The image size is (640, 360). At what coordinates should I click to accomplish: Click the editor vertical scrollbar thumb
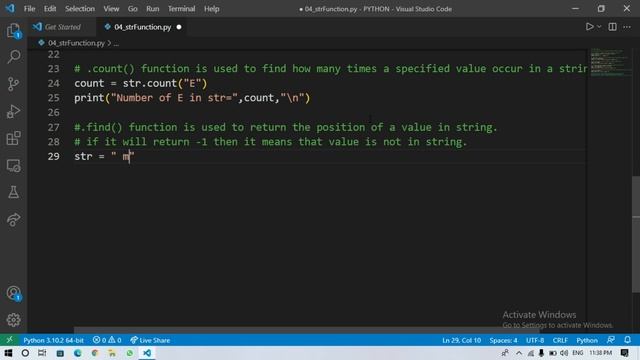(636, 234)
